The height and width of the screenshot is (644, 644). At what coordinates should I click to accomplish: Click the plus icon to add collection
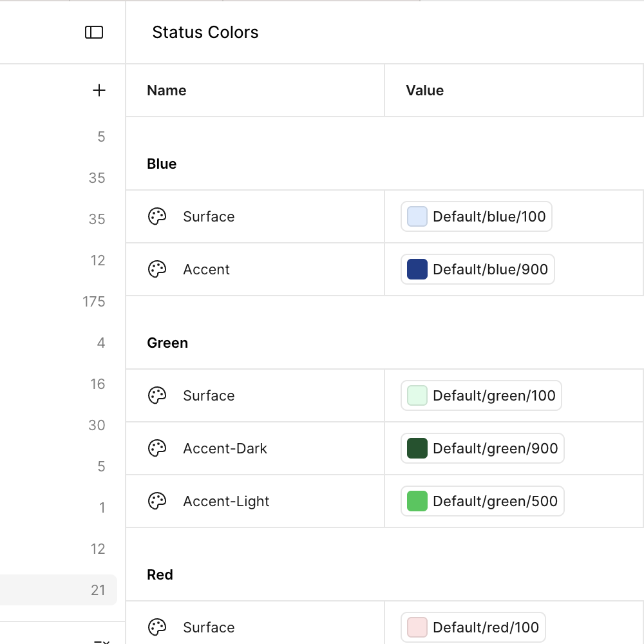(x=99, y=90)
